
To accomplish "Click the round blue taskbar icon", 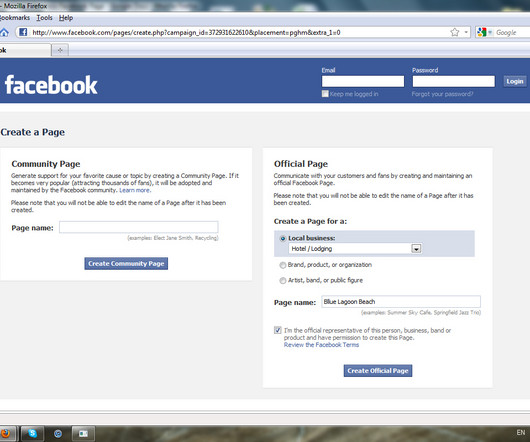I will [58, 434].
